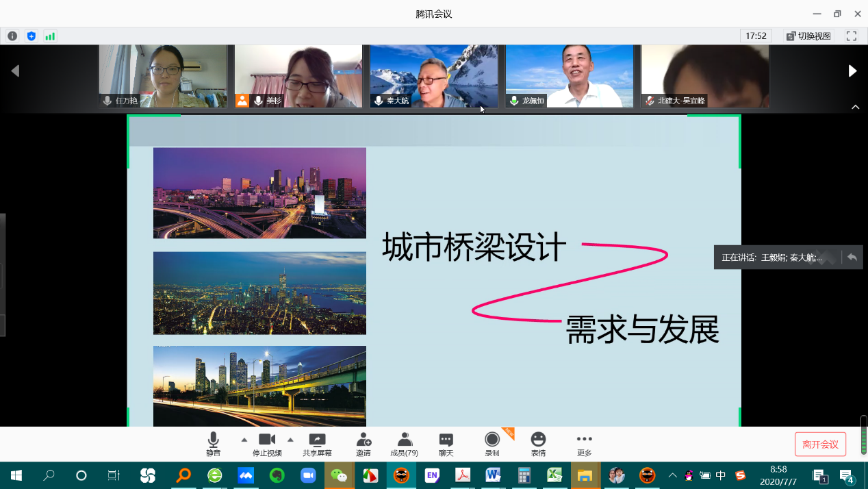Expand video options arrow beside 停止视频

click(290, 440)
